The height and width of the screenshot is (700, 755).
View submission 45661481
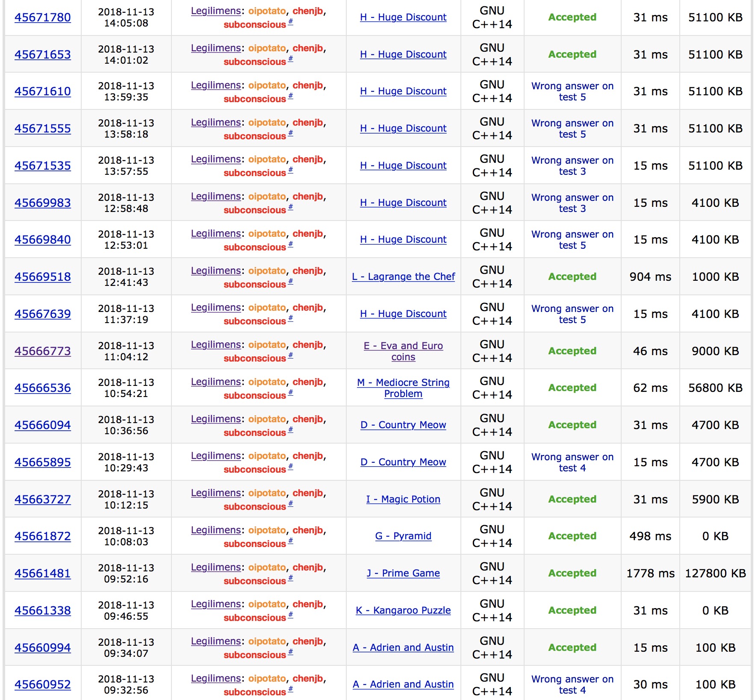pyautogui.click(x=43, y=574)
